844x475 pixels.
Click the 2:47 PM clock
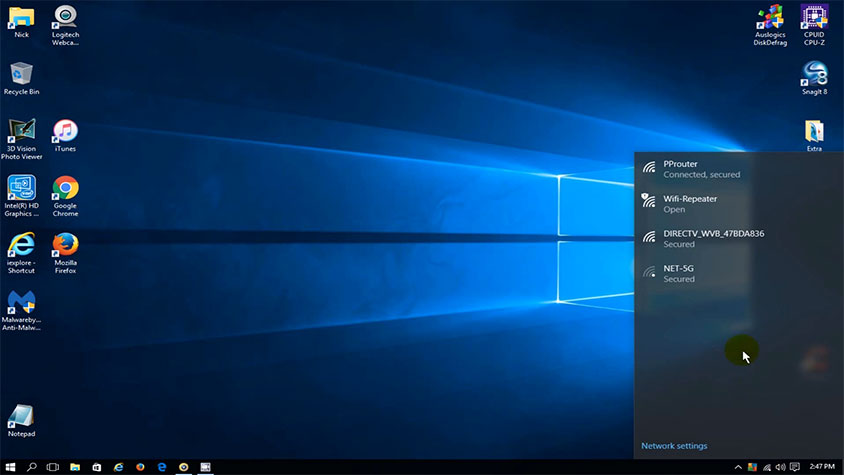(x=822, y=466)
